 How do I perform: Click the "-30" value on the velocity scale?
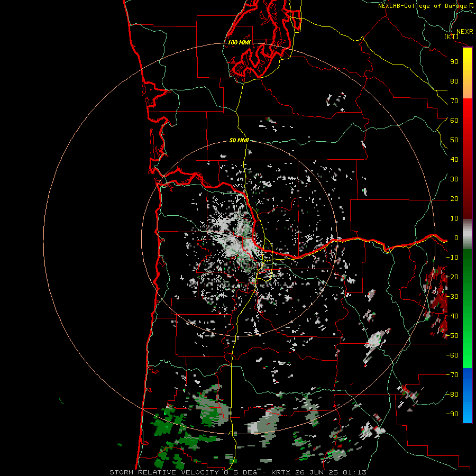coord(452,297)
